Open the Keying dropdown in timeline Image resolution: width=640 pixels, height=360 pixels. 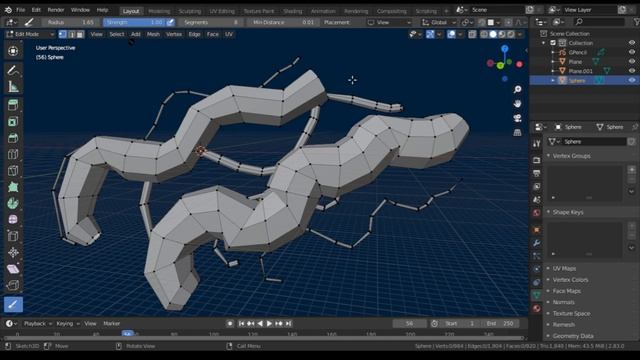[68, 324]
